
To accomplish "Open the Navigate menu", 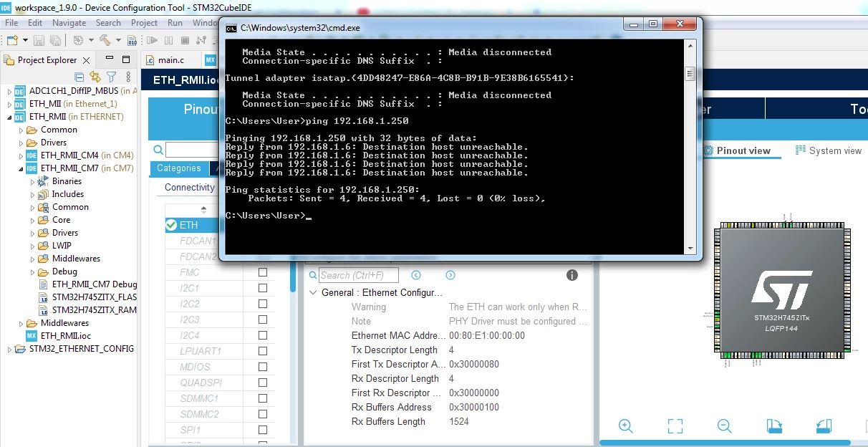I will point(69,23).
